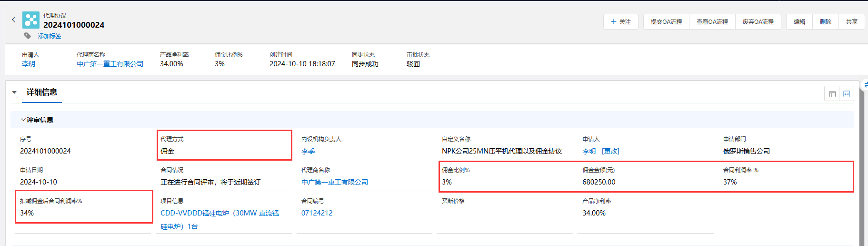The width and height of the screenshot is (868, 246).
Task: Click the 代理协议 record type icon
Action: (31, 20)
